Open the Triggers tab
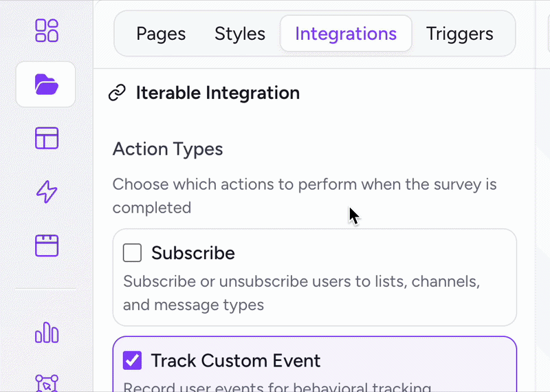550x392 pixels. coord(459,34)
